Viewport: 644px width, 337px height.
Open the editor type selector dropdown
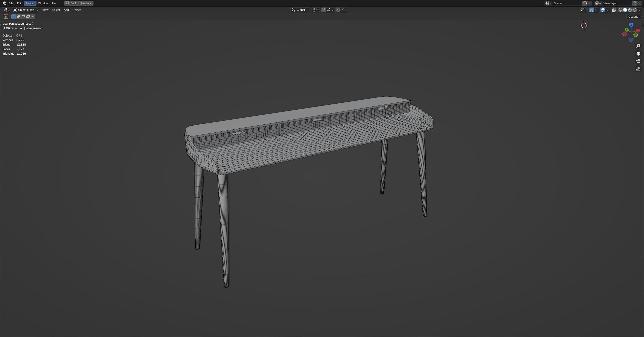point(7,10)
